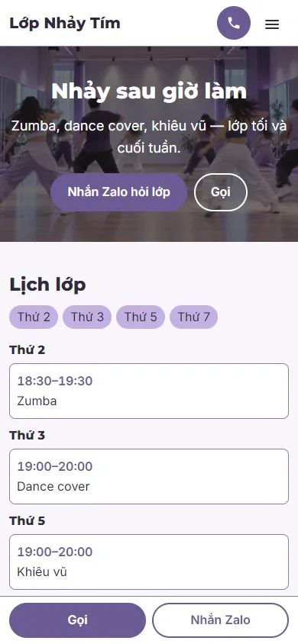Open the Zumba 18:30–19:30 class card
The width and height of the screenshot is (298, 644).
pos(149,391)
